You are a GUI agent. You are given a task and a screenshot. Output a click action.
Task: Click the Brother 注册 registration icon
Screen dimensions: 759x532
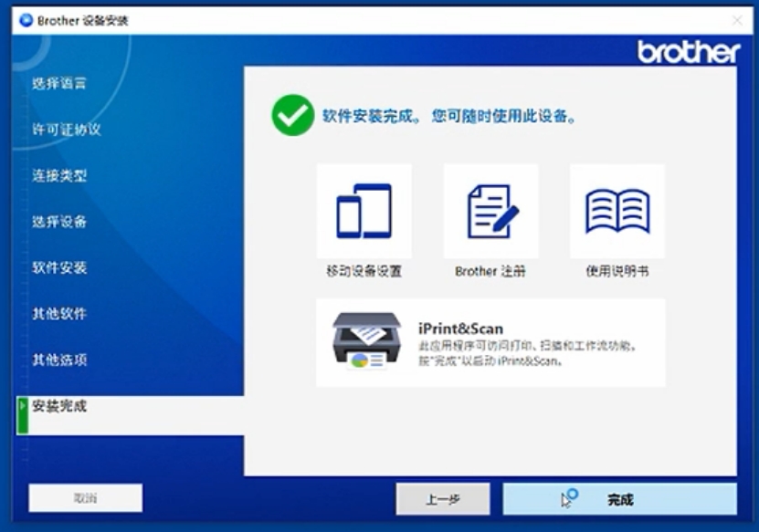[490, 212]
